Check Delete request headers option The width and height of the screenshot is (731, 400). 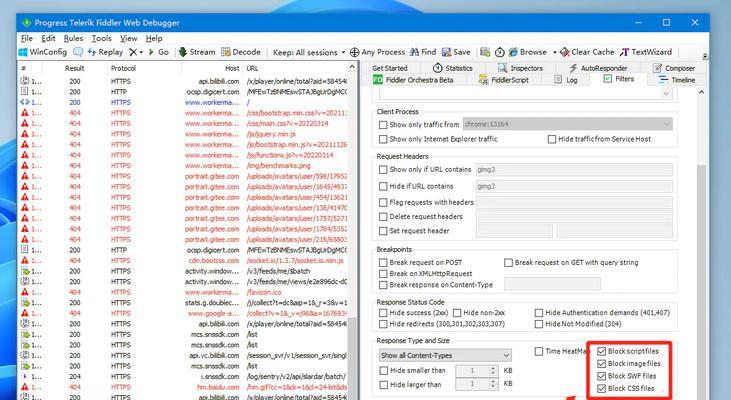(x=383, y=217)
